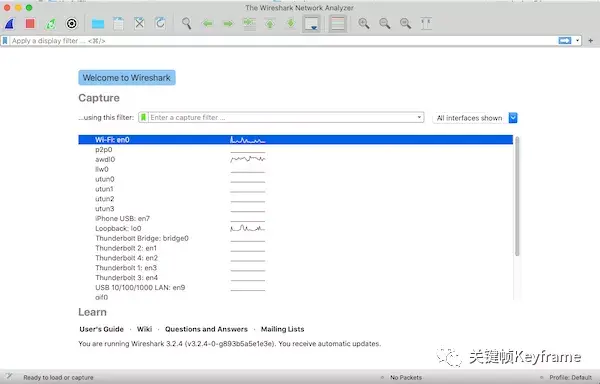Select Loopback: lo0 interface
600x384 pixels.
[295, 228]
